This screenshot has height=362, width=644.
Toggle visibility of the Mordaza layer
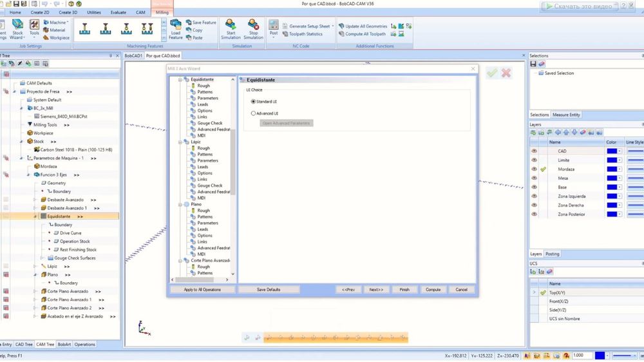point(534,169)
